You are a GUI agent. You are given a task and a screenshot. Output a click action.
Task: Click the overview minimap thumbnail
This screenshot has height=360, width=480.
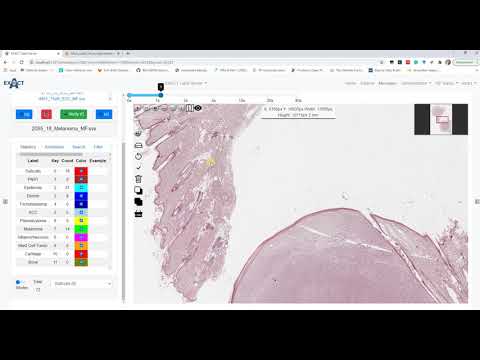[x=441, y=119]
